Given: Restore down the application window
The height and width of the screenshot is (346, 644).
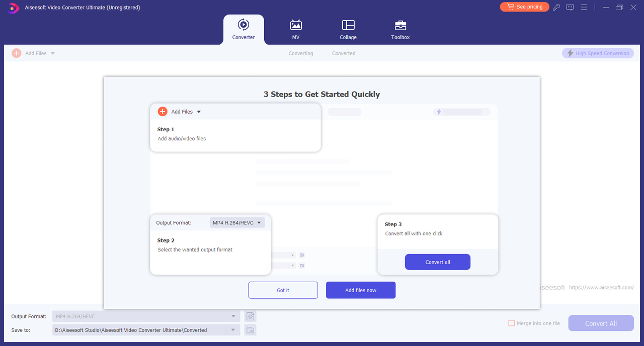Looking at the screenshot, I should [619, 7].
